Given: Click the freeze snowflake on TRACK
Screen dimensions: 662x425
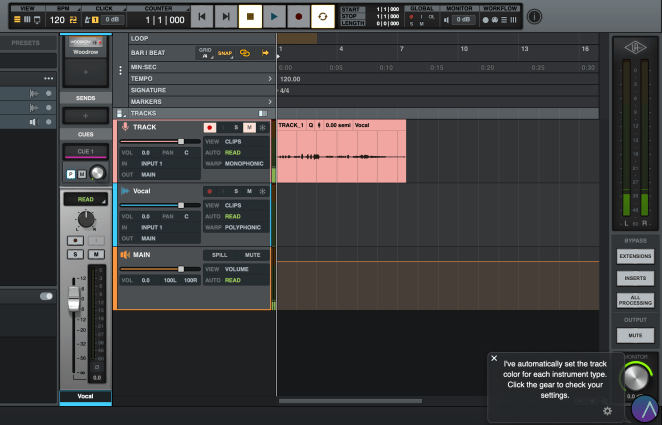Looking at the screenshot, I should click(x=262, y=128).
